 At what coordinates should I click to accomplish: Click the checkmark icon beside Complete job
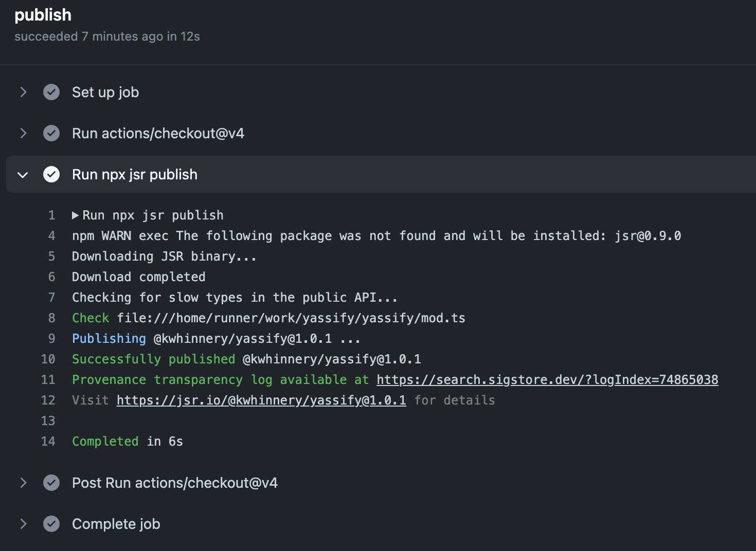51,524
